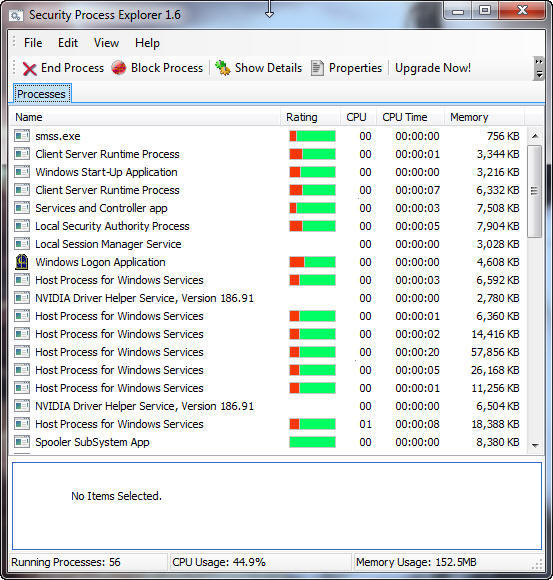Select Spooler SubSystem App row

pos(267,442)
